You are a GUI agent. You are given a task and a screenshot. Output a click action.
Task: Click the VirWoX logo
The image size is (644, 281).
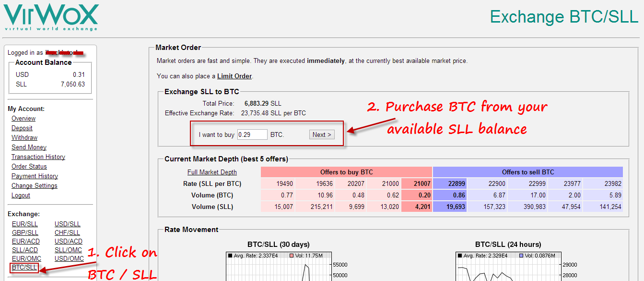[51, 17]
